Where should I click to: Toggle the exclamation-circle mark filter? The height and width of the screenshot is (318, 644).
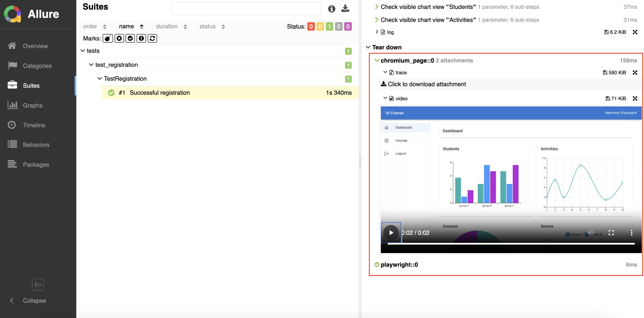tap(141, 39)
